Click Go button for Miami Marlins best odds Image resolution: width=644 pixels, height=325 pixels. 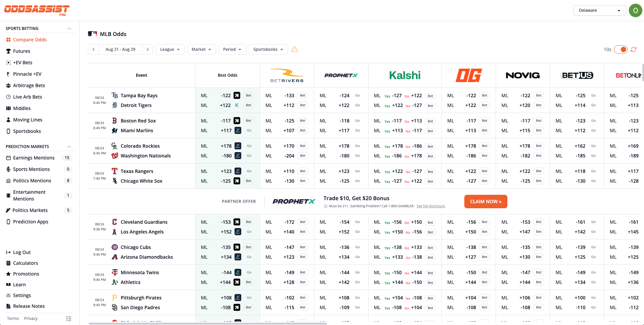[x=249, y=131]
